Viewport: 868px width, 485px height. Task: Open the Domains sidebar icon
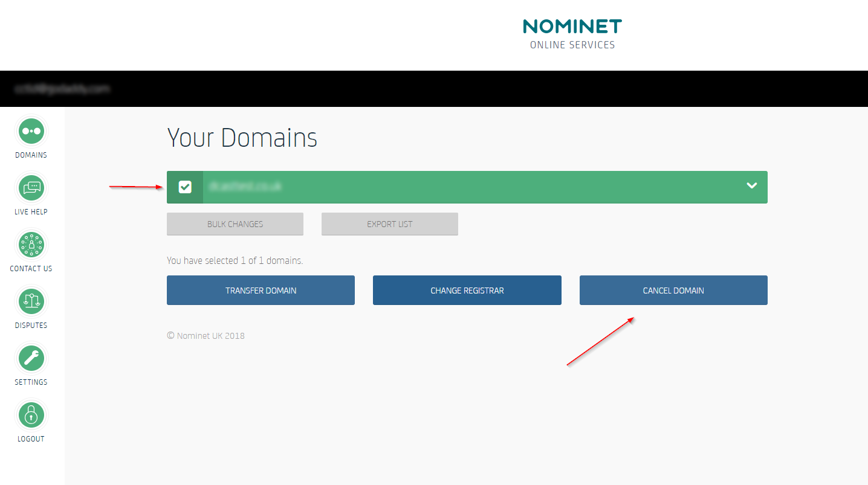[x=31, y=131]
